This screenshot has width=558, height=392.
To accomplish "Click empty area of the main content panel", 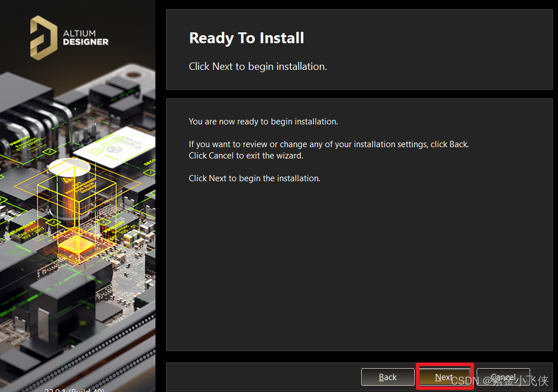I will click(x=358, y=267).
